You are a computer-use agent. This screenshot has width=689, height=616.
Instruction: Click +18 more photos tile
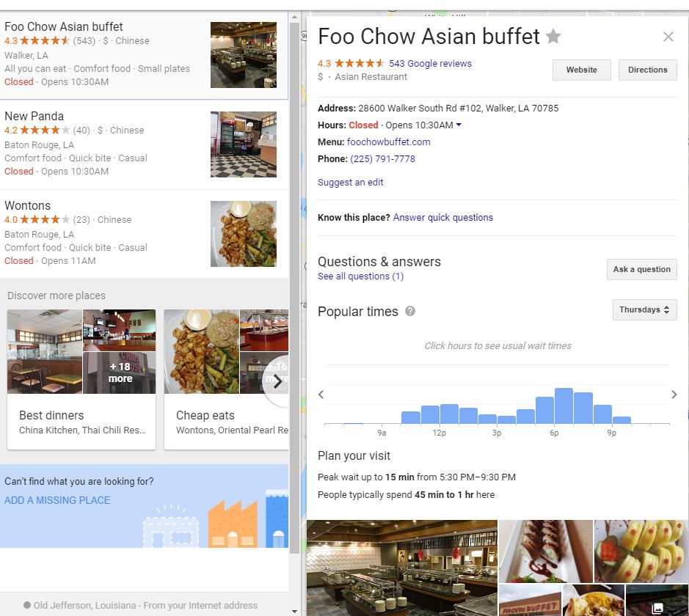click(119, 373)
